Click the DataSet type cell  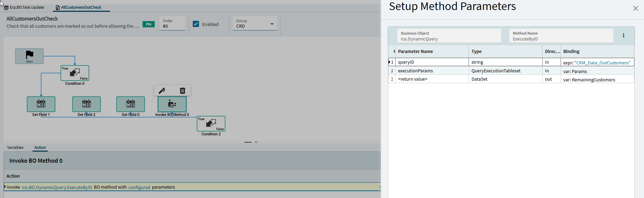(x=505, y=79)
